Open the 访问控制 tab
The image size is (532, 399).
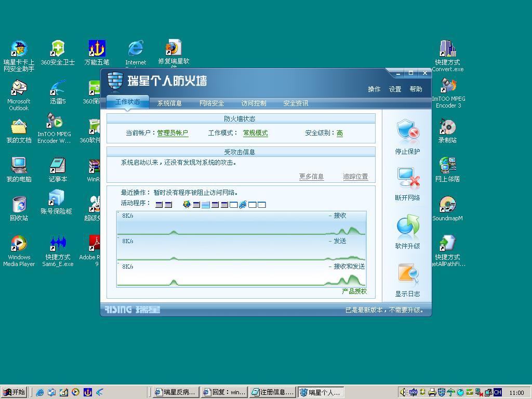point(254,103)
